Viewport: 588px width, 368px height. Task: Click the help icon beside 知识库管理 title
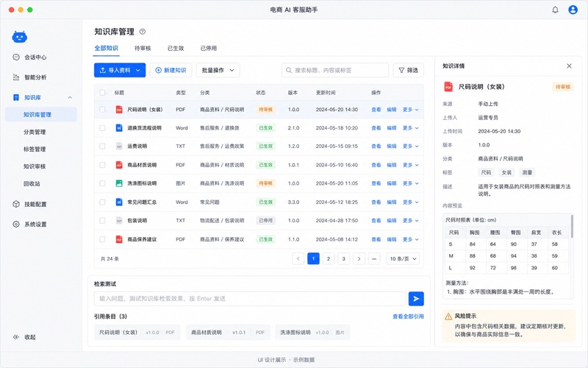[143, 32]
